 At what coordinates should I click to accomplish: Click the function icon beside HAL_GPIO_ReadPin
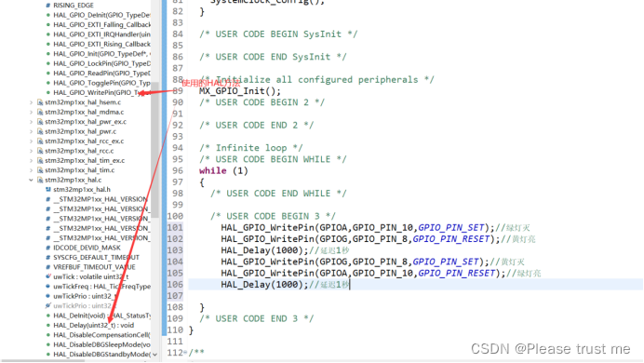coord(48,74)
